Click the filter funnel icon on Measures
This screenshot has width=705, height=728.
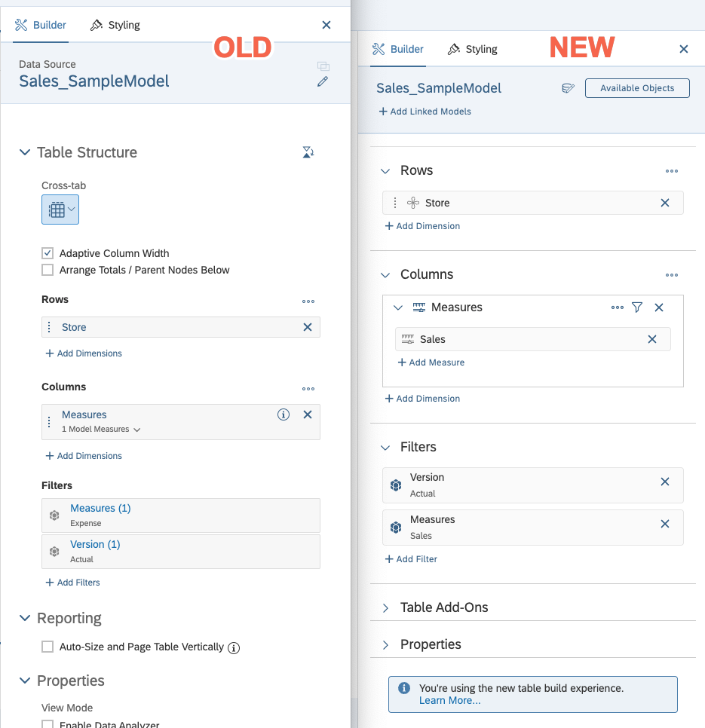637,307
